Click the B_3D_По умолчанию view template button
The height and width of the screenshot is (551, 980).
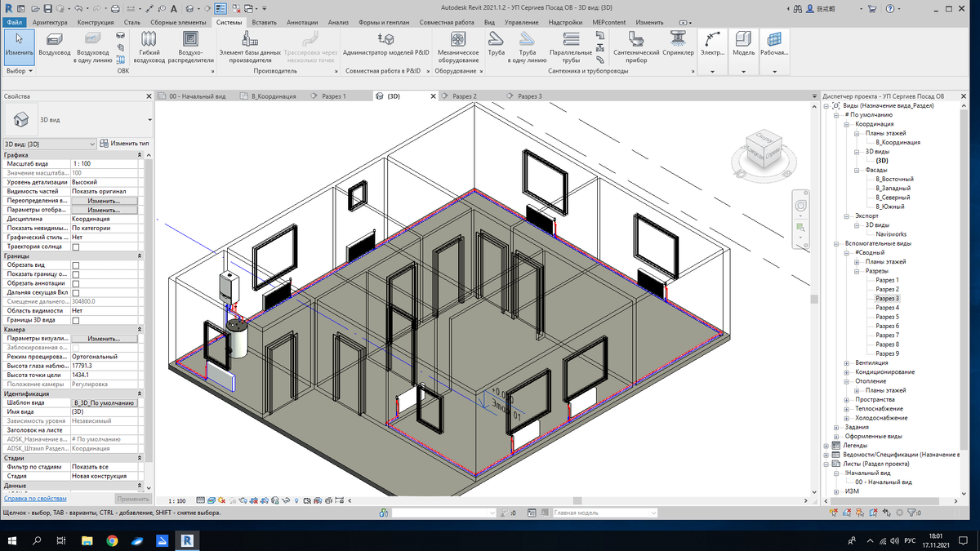click(104, 403)
